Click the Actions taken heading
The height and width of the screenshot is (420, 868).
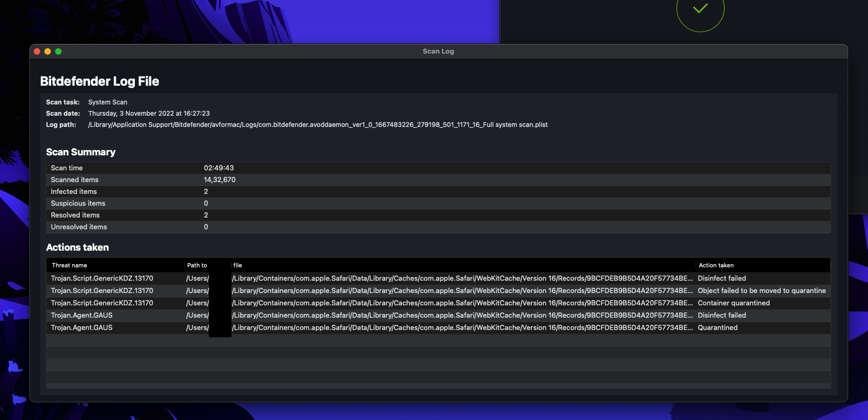(x=78, y=247)
